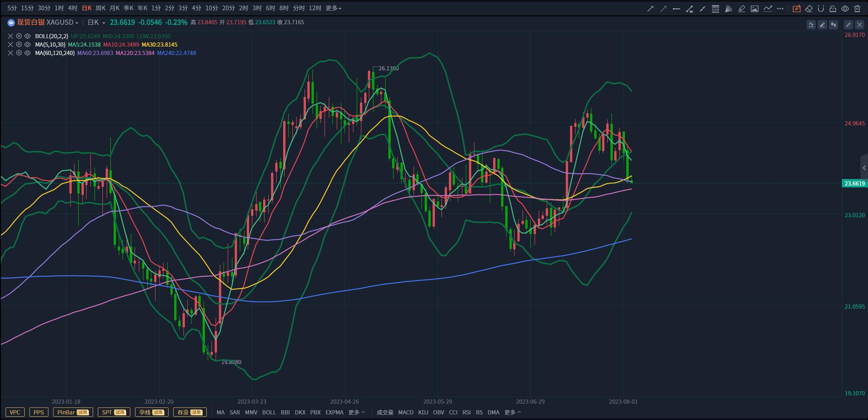Hide the MA(60,120,240) indicator with eye icon
This screenshot has width=868, height=420.
point(27,53)
